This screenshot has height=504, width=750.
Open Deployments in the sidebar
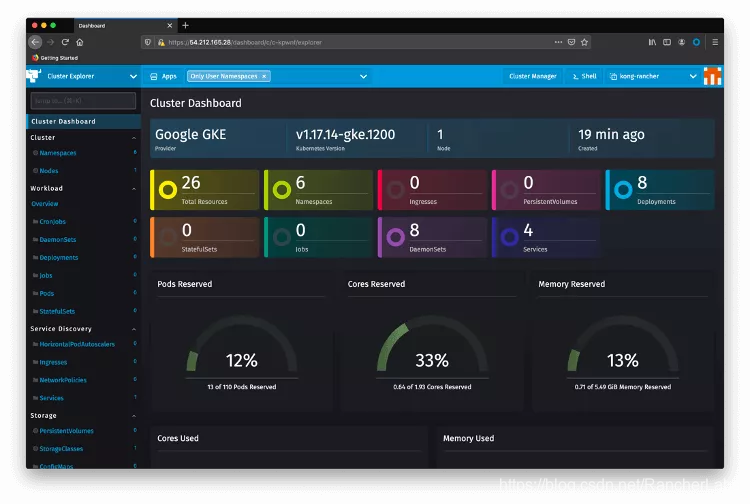[59, 257]
